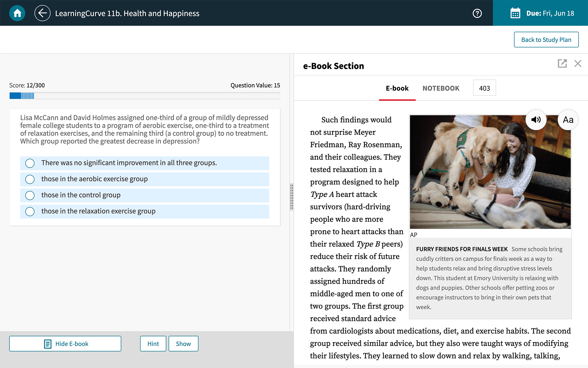Click the page number 403 field
588x368 pixels.
coord(484,88)
